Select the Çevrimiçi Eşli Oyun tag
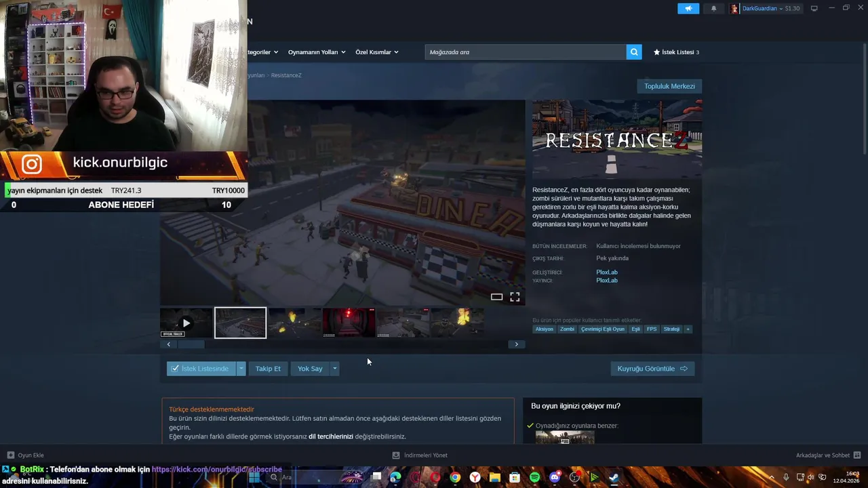 (x=603, y=329)
